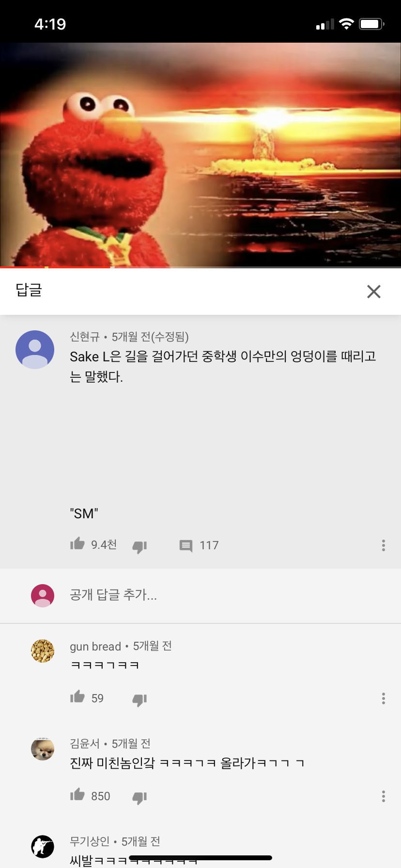Open more options for 김윤서's reply
Viewport: 401px width, 868px height.
tap(383, 796)
